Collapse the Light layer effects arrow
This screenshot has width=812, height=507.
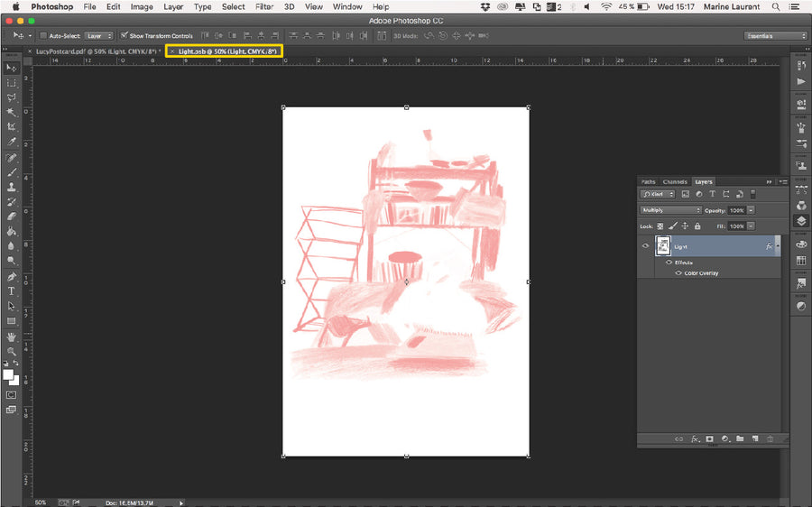pyautogui.click(x=778, y=245)
